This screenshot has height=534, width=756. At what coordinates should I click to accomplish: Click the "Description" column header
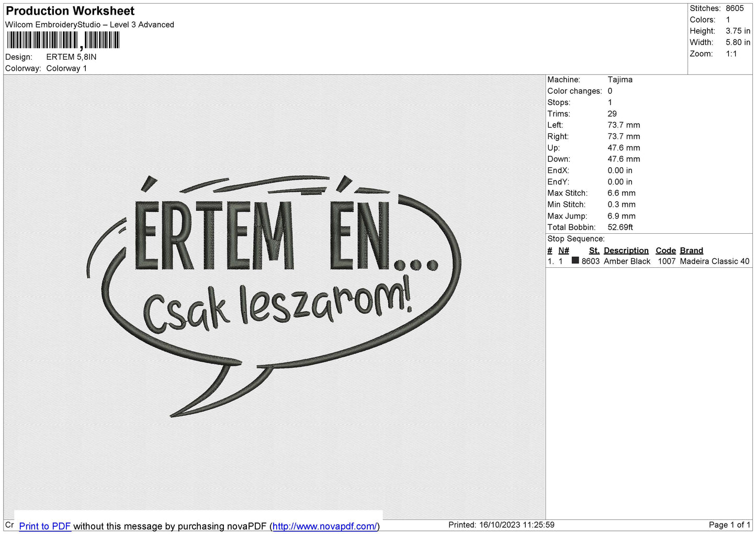coord(626,251)
